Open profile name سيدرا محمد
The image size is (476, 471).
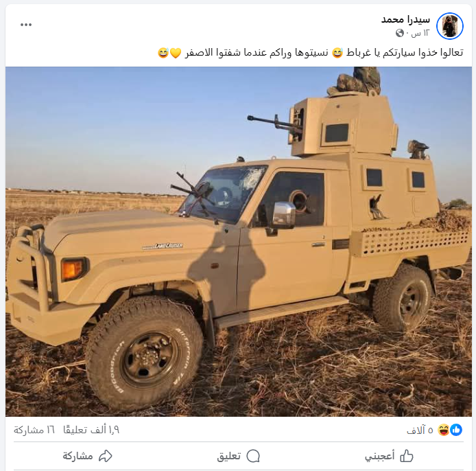coord(405,19)
